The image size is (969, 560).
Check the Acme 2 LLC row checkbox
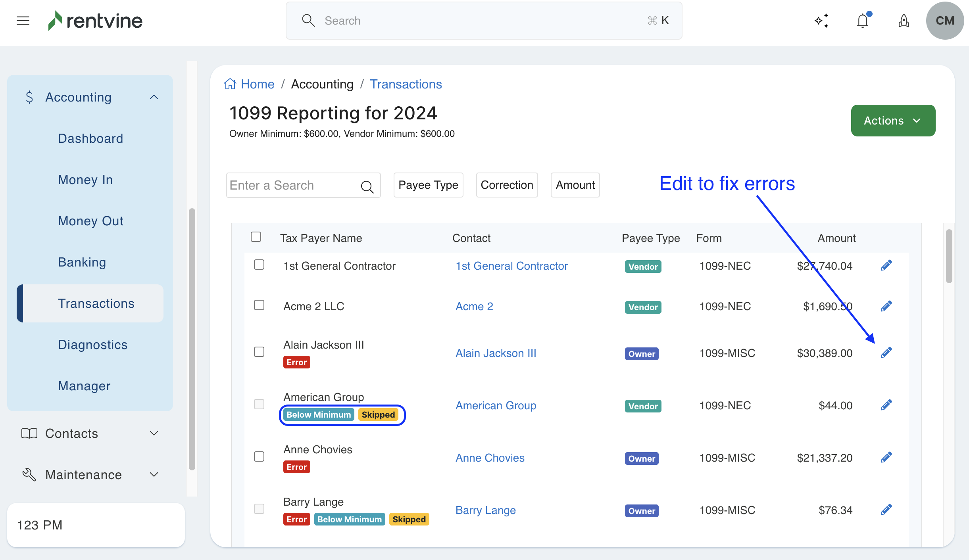pos(259,305)
